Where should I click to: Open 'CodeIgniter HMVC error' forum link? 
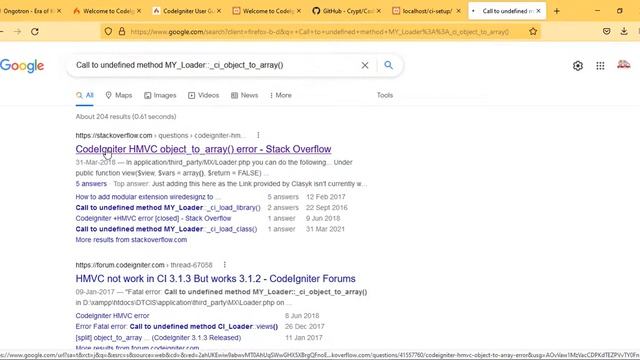click(x=112, y=316)
